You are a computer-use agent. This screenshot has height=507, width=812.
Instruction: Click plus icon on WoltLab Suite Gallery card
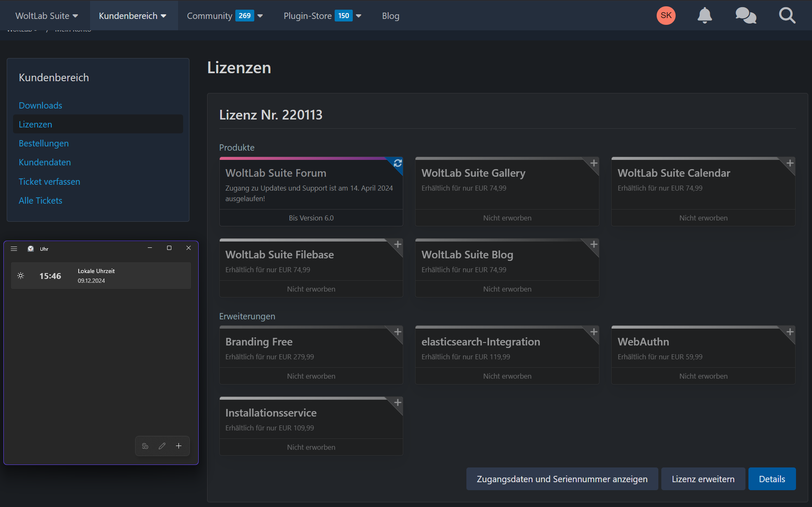coord(594,163)
